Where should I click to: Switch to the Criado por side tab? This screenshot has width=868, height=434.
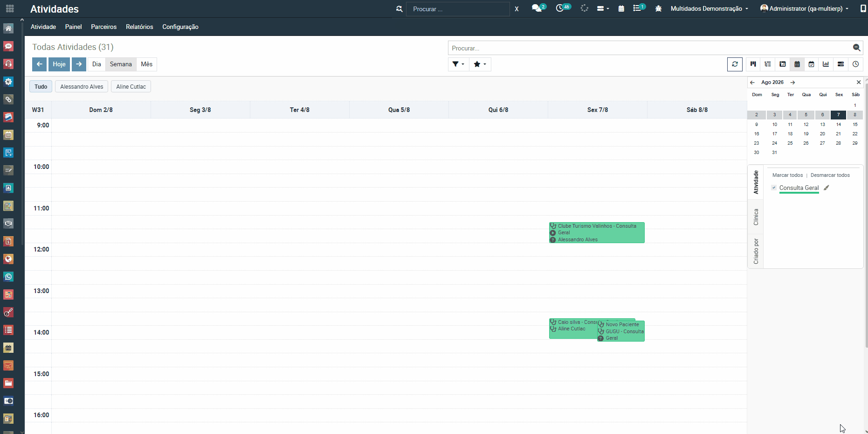tap(756, 251)
